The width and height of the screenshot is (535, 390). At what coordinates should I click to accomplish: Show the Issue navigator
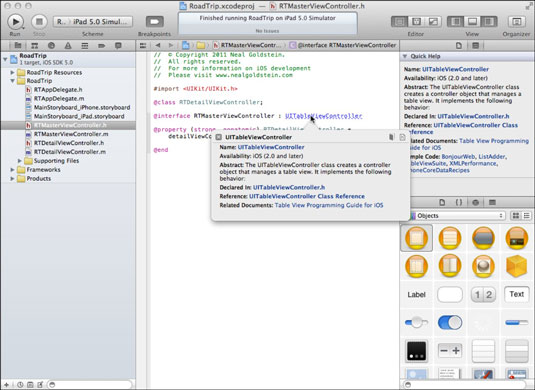68,45
